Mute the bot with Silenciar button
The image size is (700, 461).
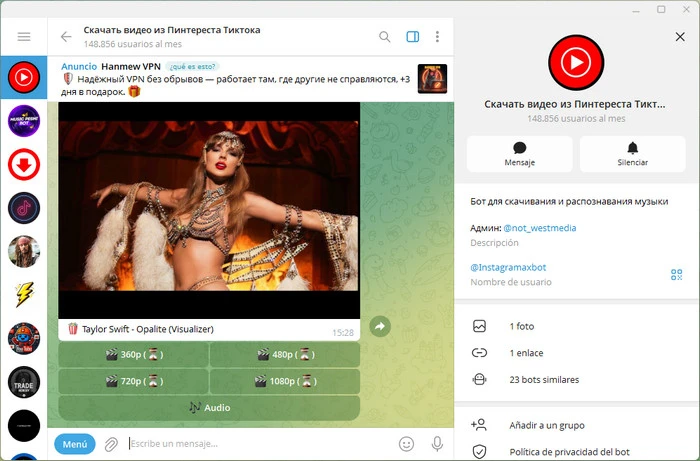pyautogui.click(x=633, y=154)
